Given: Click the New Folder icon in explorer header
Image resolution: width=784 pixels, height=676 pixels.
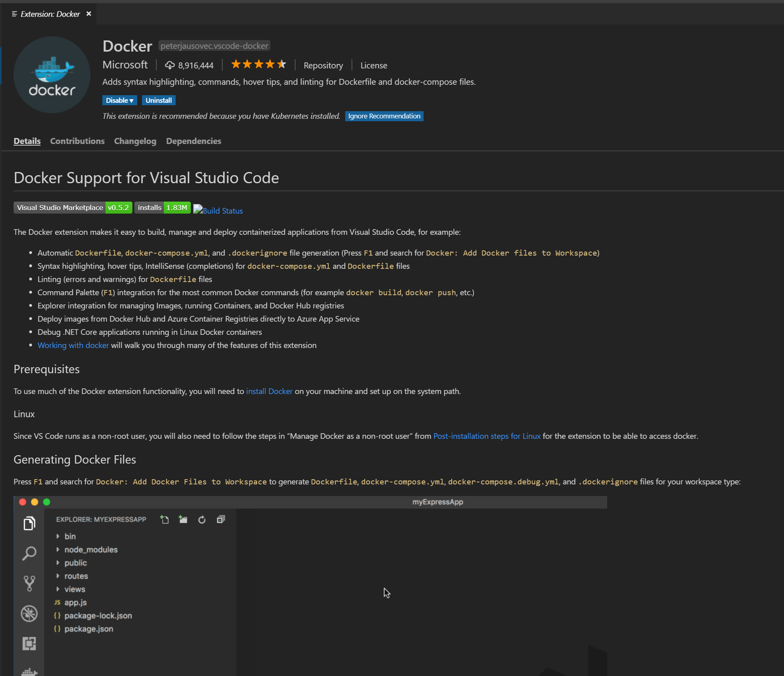Looking at the screenshot, I should point(183,519).
